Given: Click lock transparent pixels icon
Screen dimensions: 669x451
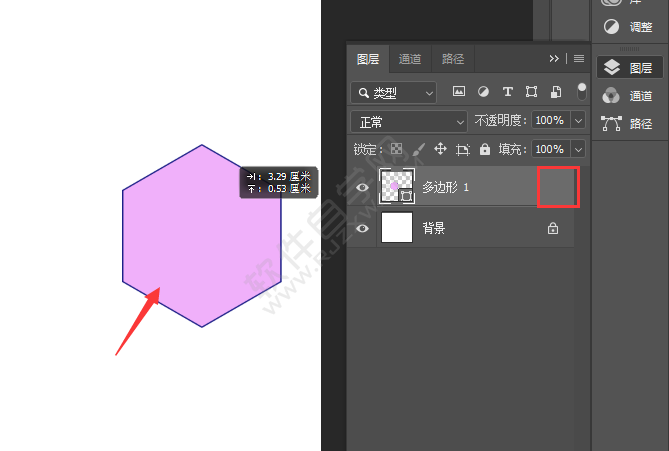Looking at the screenshot, I should point(396,149).
